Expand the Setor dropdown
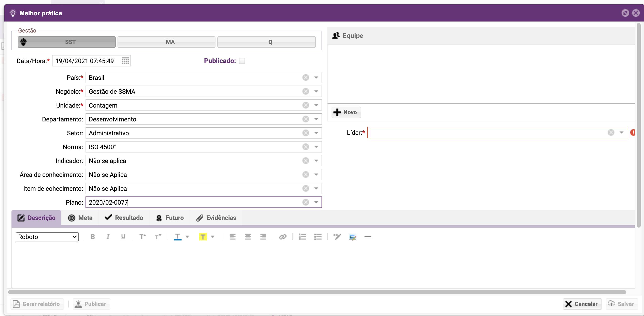 316,133
